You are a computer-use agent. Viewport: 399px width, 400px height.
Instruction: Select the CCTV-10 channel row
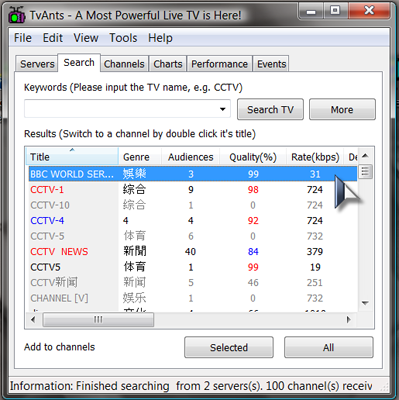(x=193, y=205)
